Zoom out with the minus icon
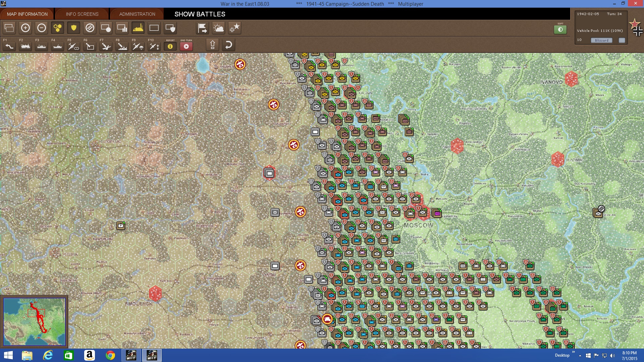This screenshot has width=644, height=362. 42,28
